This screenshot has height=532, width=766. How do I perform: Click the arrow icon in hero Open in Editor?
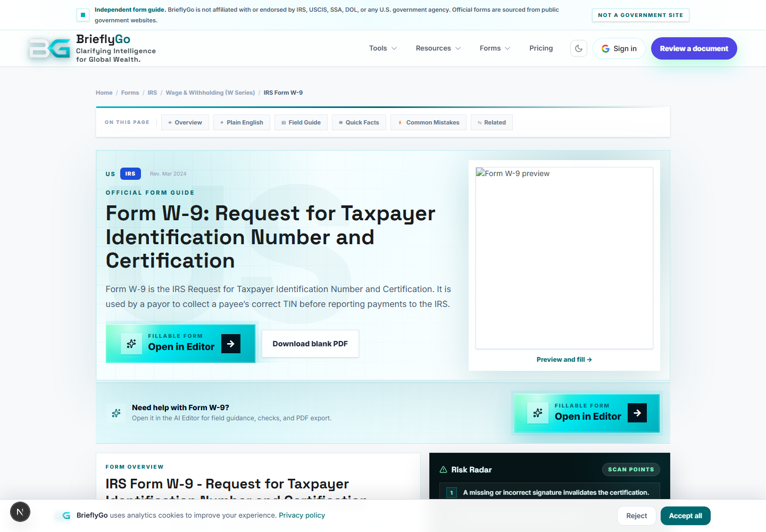(x=231, y=344)
